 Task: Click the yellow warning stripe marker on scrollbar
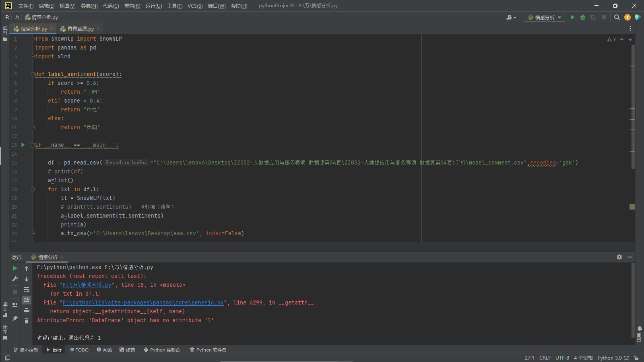632,207
